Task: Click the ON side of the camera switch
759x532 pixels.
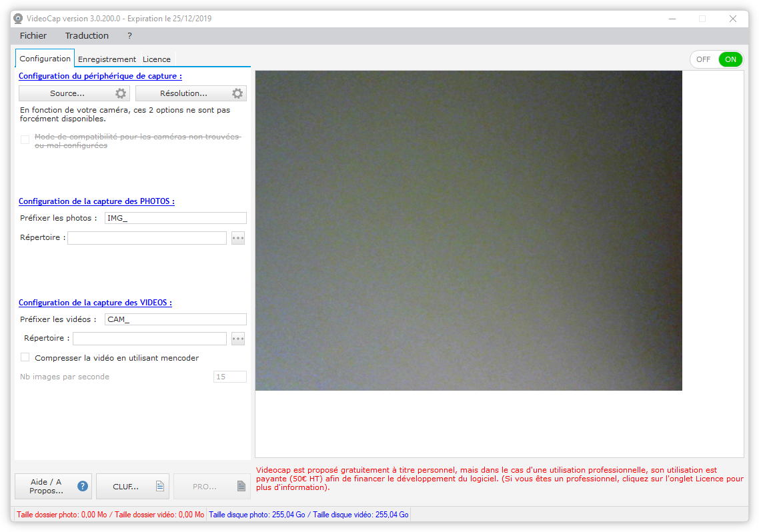Action: click(730, 59)
